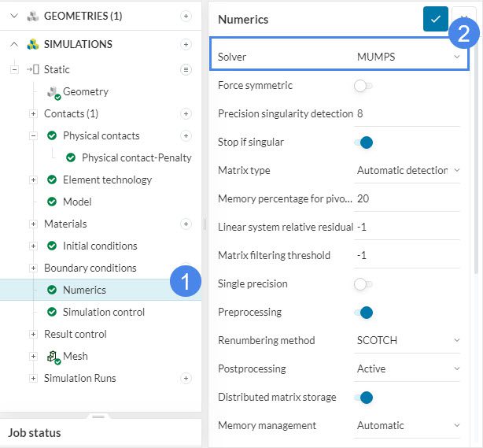Click plus icon beside Physical contacts
Viewport: 483px width, 448px height.
[x=186, y=135]
